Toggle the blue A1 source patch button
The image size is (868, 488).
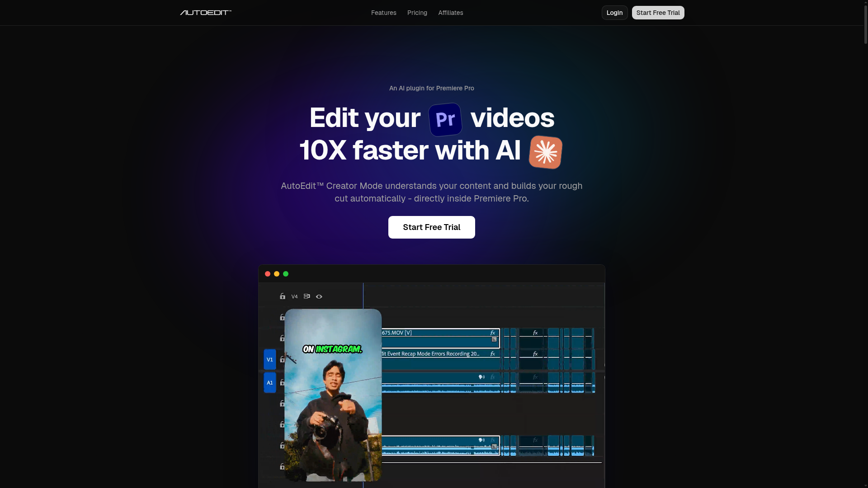pos(270,383)
